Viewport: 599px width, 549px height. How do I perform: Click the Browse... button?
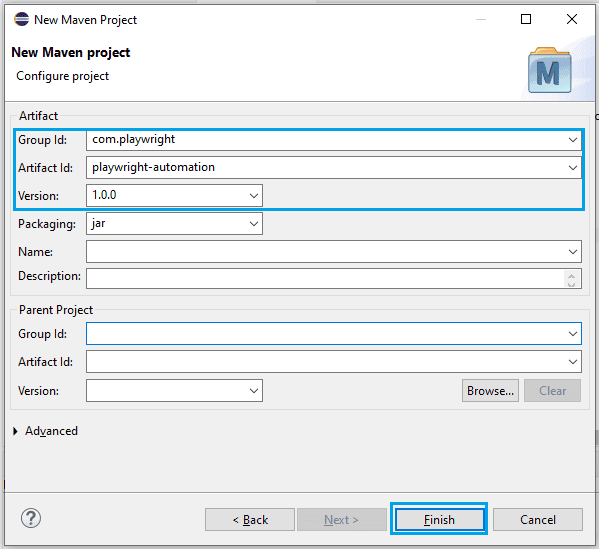pyautogui.click(x=490, y=390)
